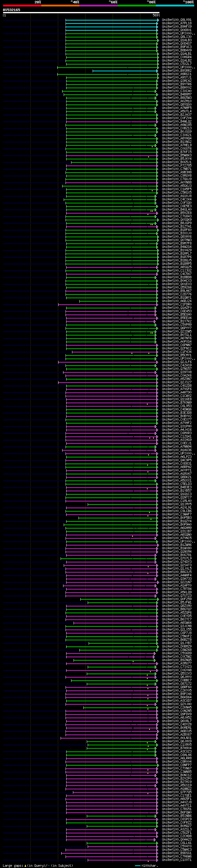This screenshot has height=868, width=197.
Task: Click hit label UniRef100_P72785
Action: click(x=176, y=165)
